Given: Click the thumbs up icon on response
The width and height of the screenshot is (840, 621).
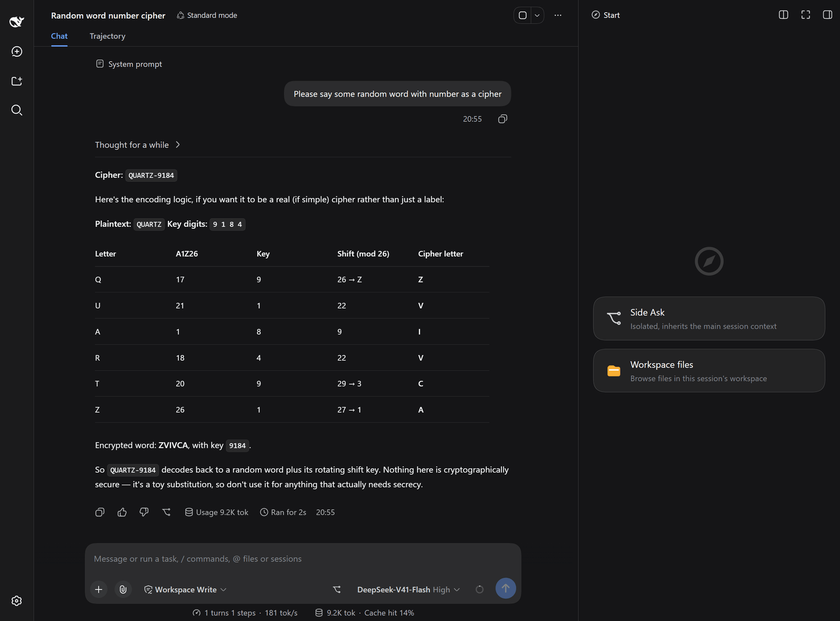Looking at the screenshot, I should point(122,512).
